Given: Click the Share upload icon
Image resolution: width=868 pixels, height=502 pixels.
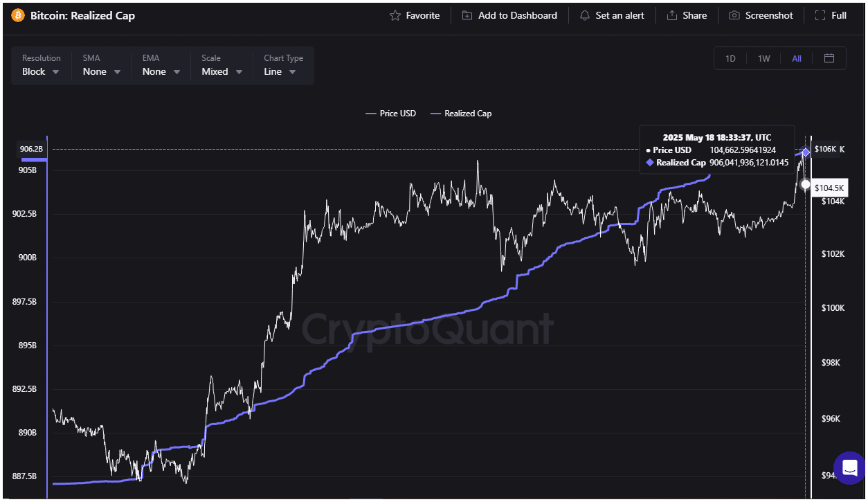Looking at the screenshot, I should point(671,15).
